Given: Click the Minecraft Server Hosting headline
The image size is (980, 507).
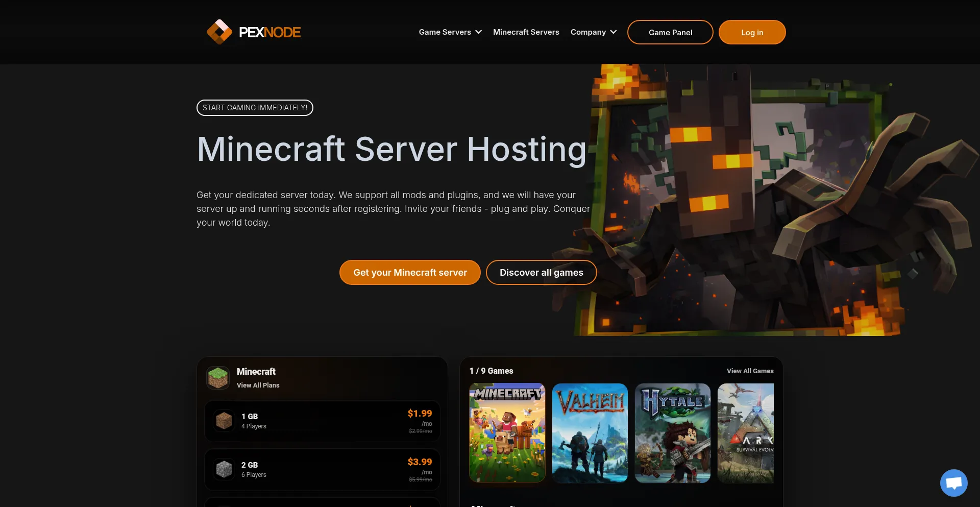Looking at the screenshot, I should 391,149.
